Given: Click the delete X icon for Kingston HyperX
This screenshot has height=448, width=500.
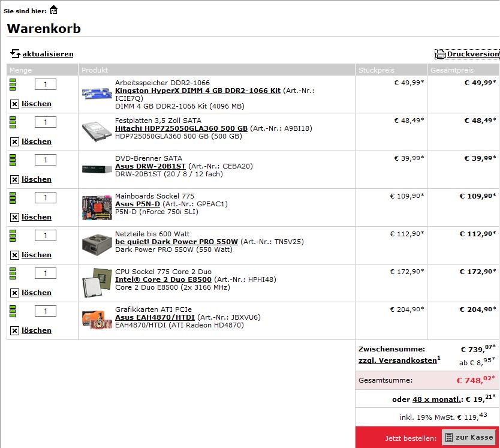Looking at the screenshot, I should [14, 104].
